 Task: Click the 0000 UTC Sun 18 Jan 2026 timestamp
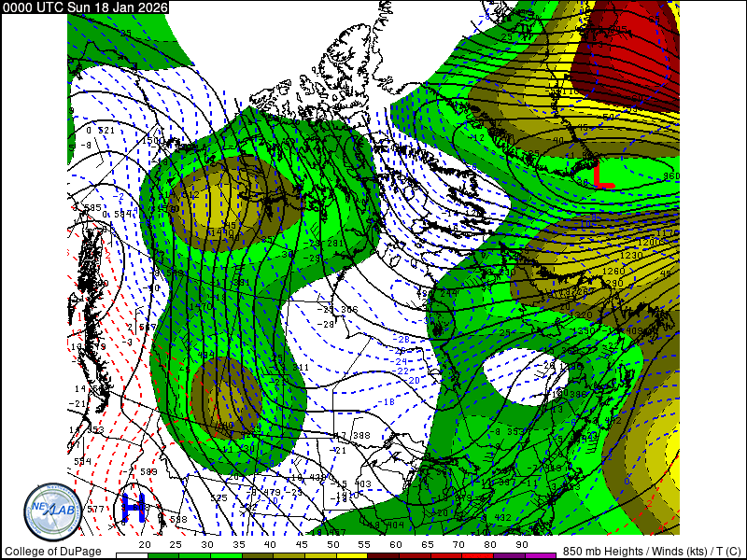coord(85,7)
